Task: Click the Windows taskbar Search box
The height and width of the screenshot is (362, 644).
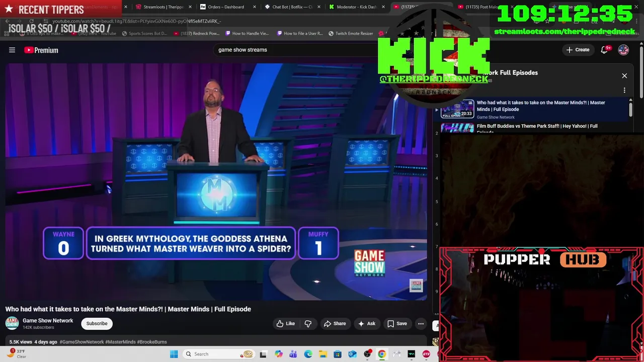Action: [218, 354]
